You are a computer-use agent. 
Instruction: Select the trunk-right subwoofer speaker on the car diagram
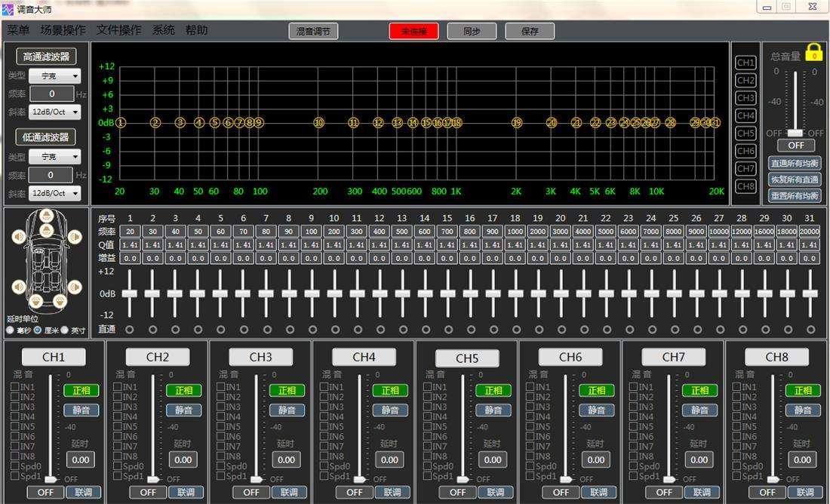point(60,301)
